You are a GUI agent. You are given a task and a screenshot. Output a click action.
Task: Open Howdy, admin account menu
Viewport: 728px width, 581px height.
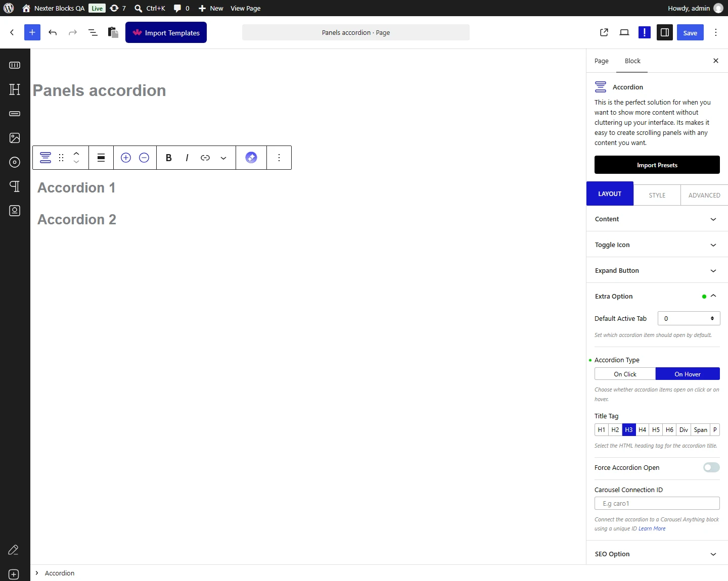tap(695, 8)
